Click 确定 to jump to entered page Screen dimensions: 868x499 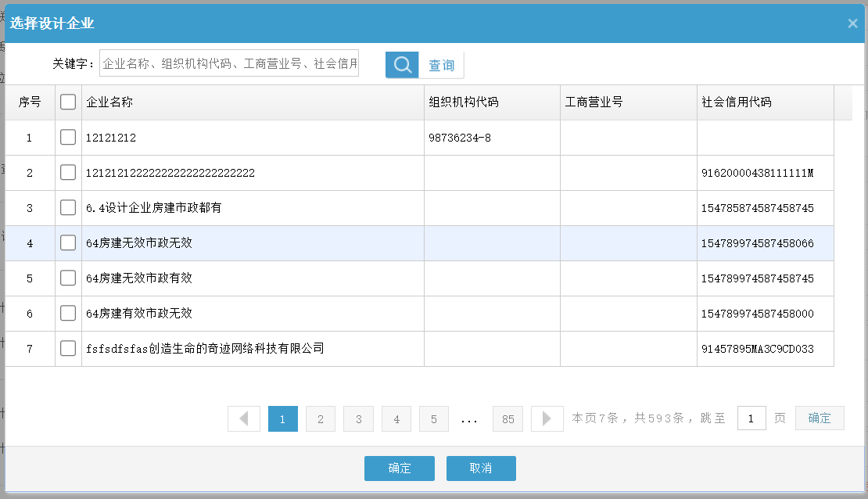coord(819,418)
